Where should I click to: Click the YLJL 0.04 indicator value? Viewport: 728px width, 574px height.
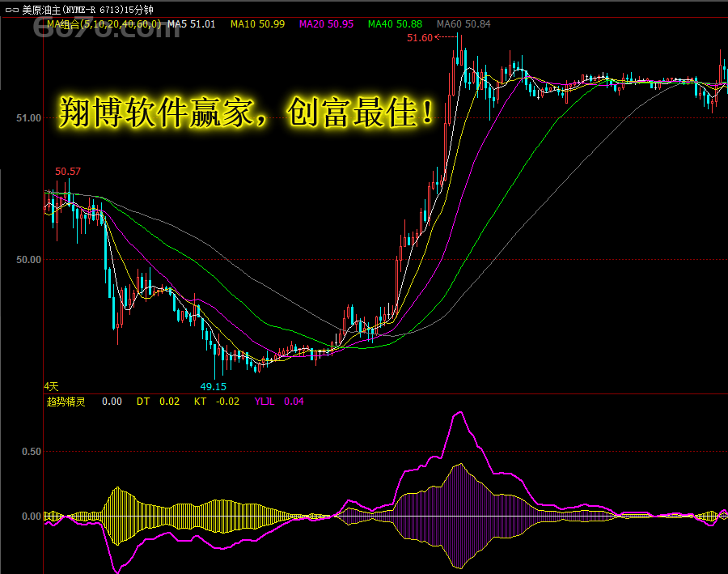279,402
